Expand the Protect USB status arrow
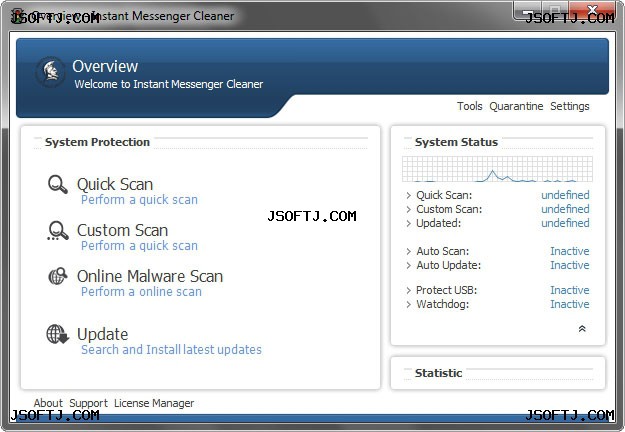Screen dimensions: 625x432 point(409,290)
